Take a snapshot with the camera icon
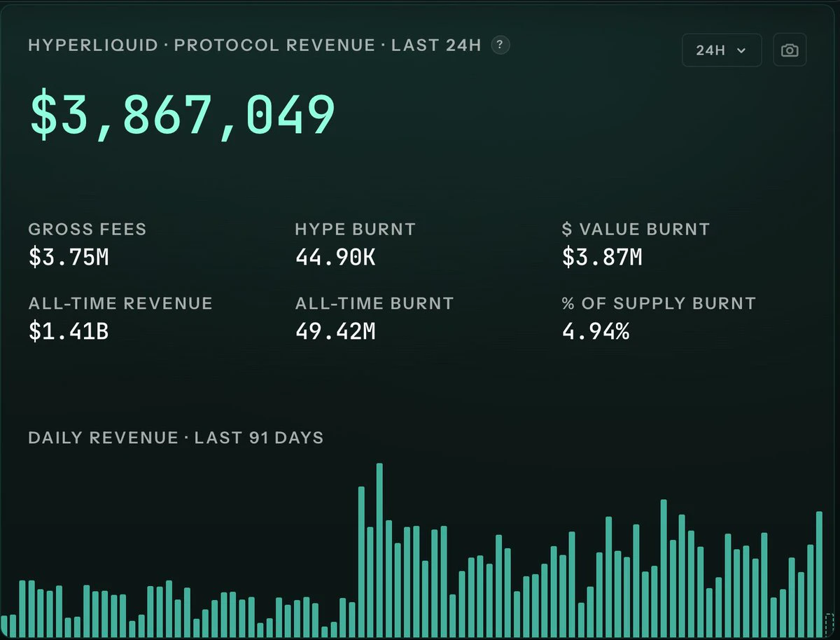The height and width of the screenshot is (640, 840). point(790,50)
